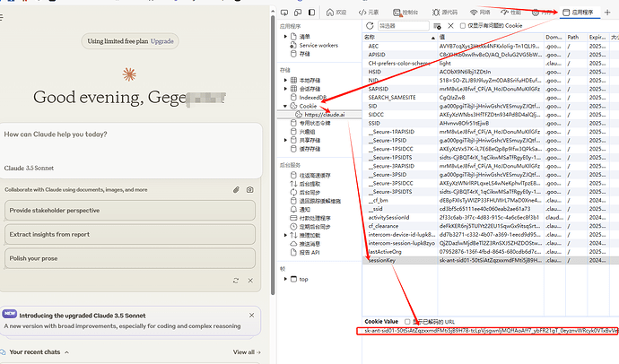Expand 本地存储 local storage arrow
This screenshot has height=364, width=619.
pyautogui.click(x=285, y=80)
